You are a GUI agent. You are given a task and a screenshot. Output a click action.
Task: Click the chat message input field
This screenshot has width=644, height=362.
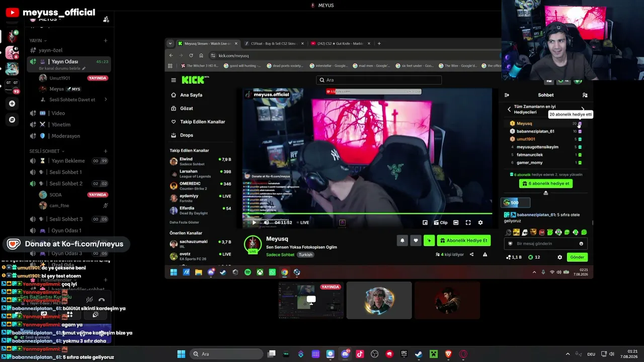pos(546,244)
